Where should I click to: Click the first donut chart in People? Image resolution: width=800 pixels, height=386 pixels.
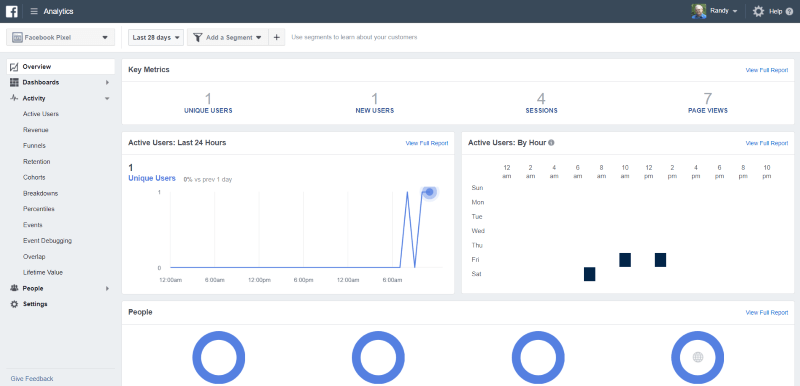point(218,357)
